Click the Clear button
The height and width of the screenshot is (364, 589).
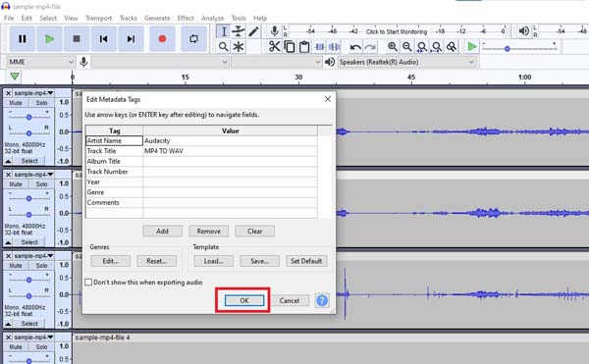point(254,232)
